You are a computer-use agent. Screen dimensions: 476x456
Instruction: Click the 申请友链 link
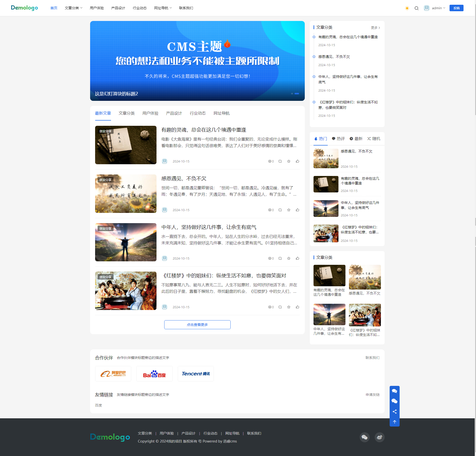click(372, 395)
